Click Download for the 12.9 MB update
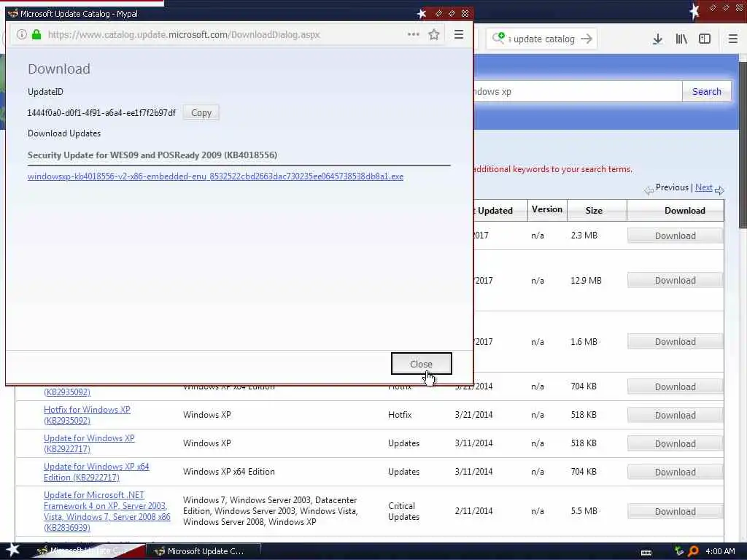The image size is (747, 560). (x=675, y=281)
